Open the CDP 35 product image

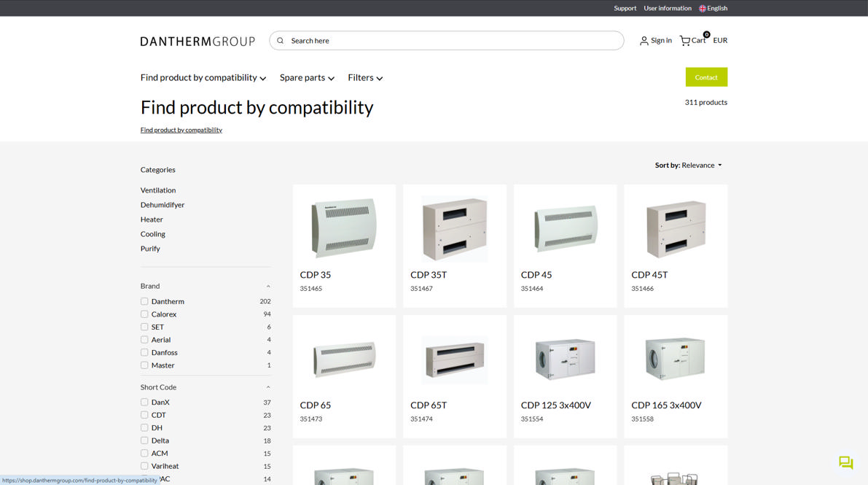(x=344, y=228)
